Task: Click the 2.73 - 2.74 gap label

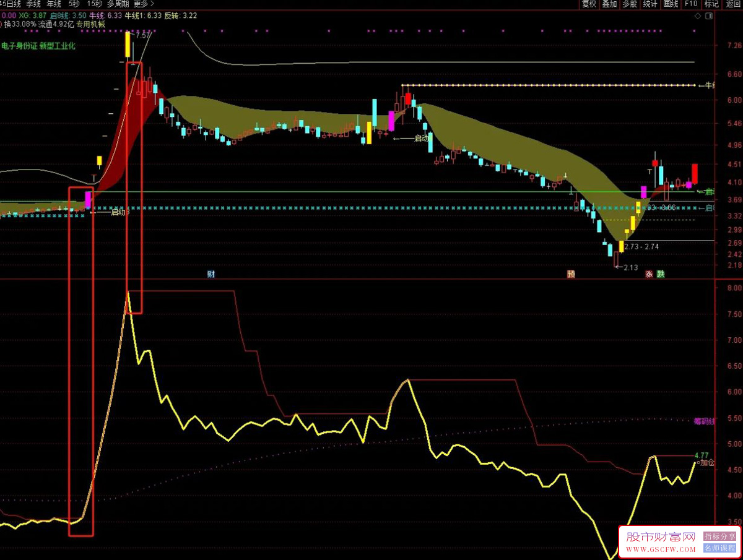Action: (x=641, y=246)
